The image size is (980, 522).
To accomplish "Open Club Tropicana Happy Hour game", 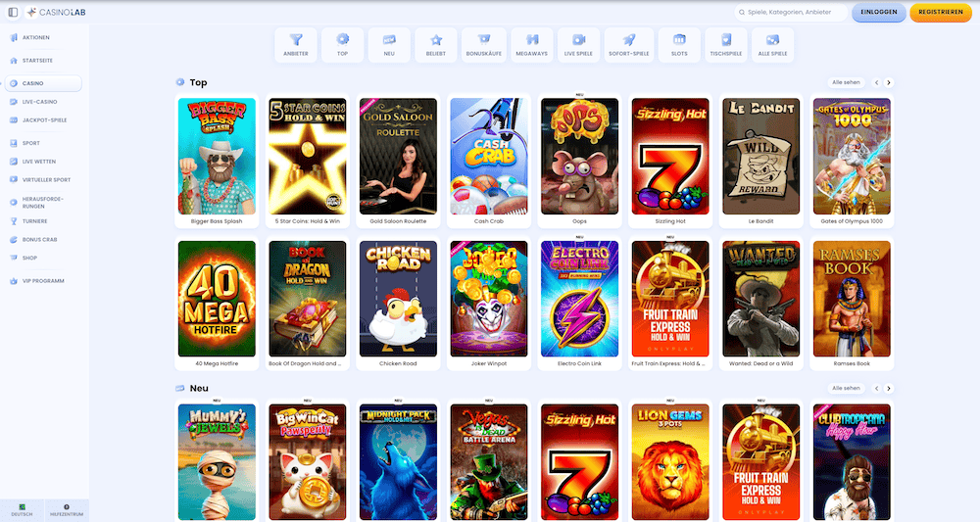I will (852, 462).
